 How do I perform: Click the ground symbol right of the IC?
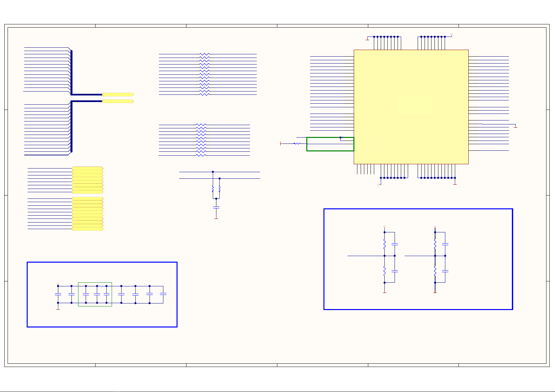tap(516, 126)
